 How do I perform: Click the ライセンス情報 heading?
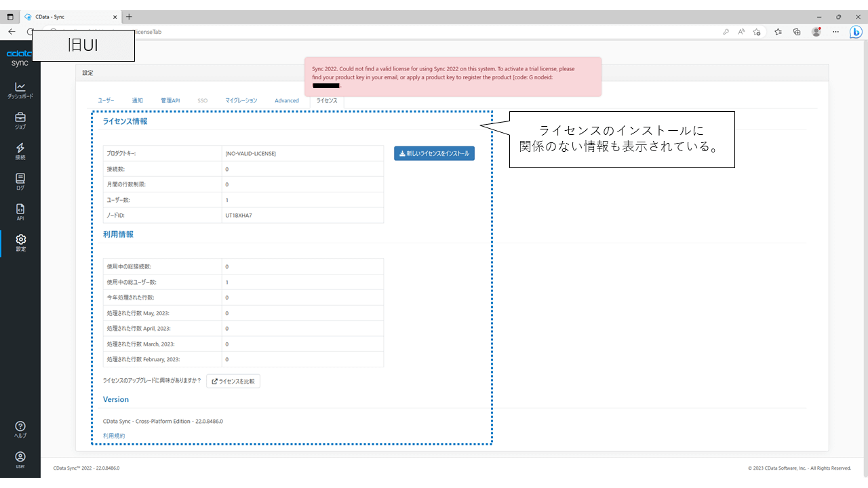tap(125, 121)
